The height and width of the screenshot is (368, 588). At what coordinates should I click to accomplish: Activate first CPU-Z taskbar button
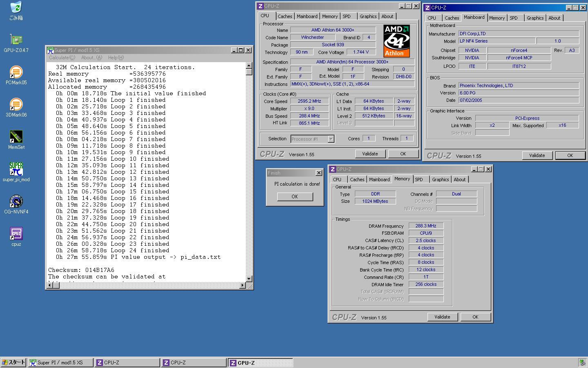click(x=127, y=362)
